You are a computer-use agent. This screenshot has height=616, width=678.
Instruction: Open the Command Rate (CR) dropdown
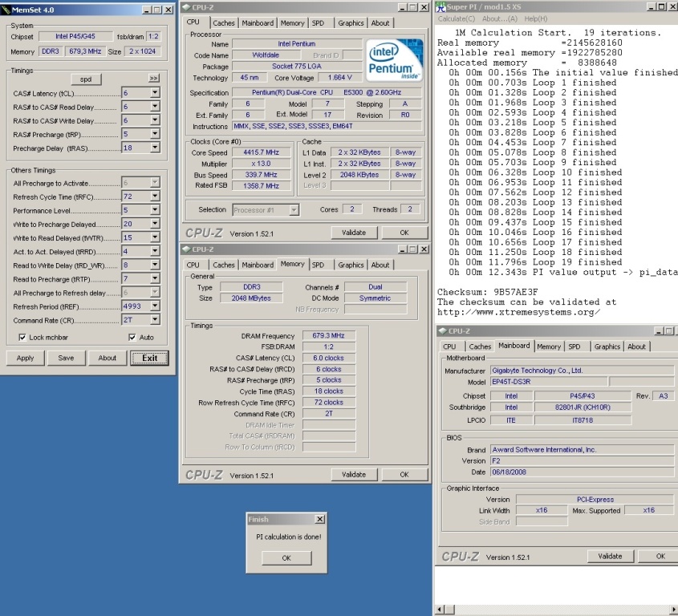pos(155,320)
